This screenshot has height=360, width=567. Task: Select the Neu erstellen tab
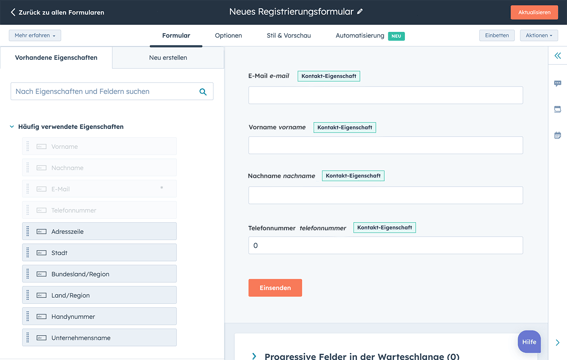168,57
